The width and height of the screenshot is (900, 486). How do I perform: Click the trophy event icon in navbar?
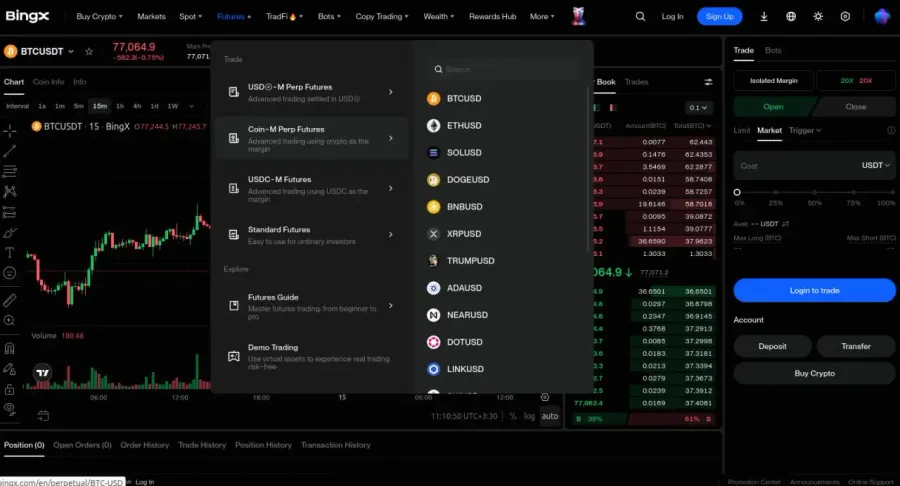point(579,16)
